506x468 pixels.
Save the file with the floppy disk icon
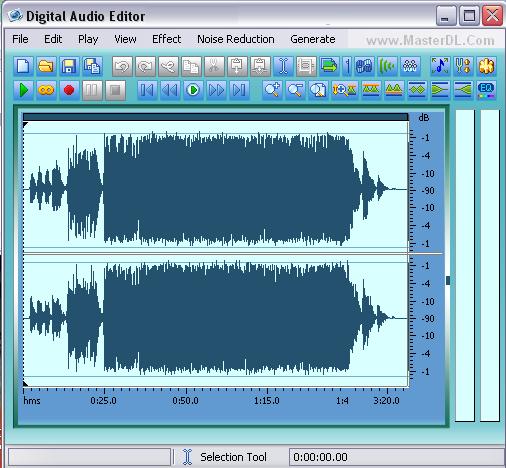tap(69, 66)
